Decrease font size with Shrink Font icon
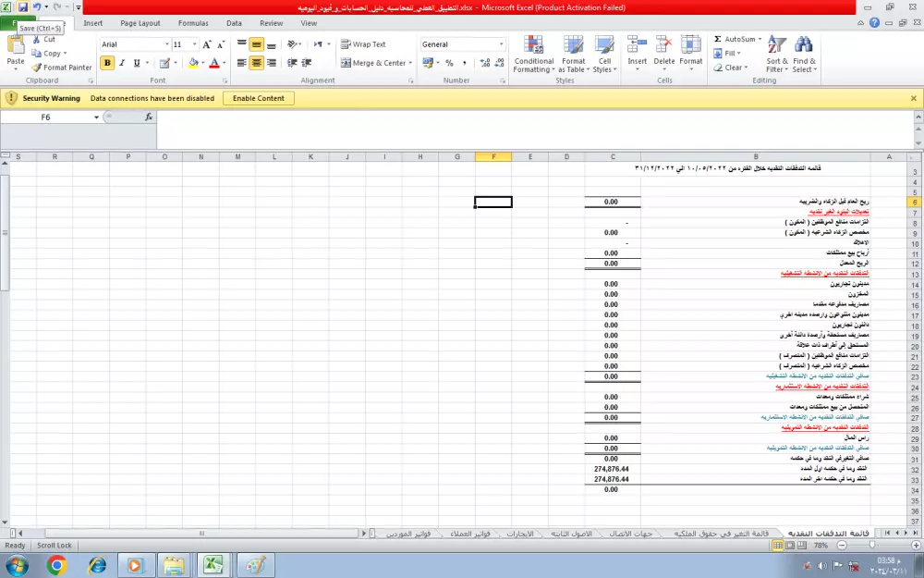The image size is (924, 578). [221, 44]
